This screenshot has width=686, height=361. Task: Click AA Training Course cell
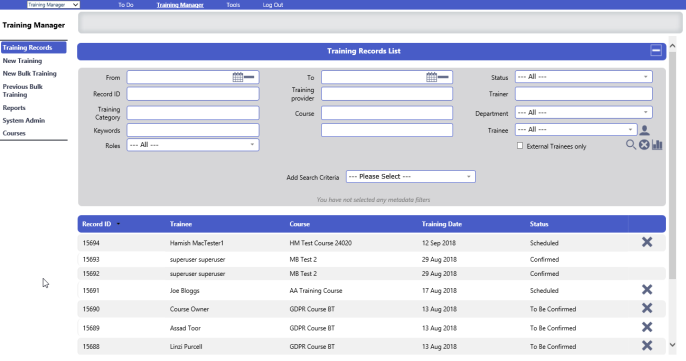point(315,291)
